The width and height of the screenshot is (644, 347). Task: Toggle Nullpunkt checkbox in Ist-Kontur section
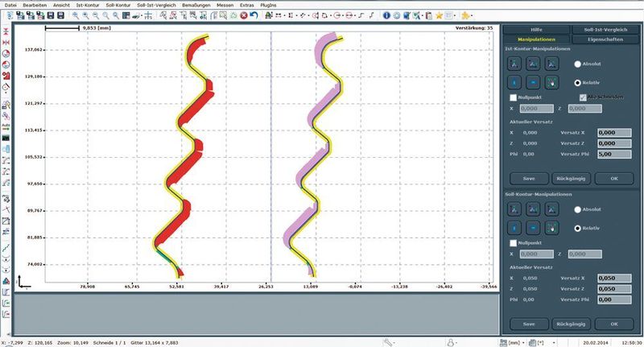coord(513,97)
